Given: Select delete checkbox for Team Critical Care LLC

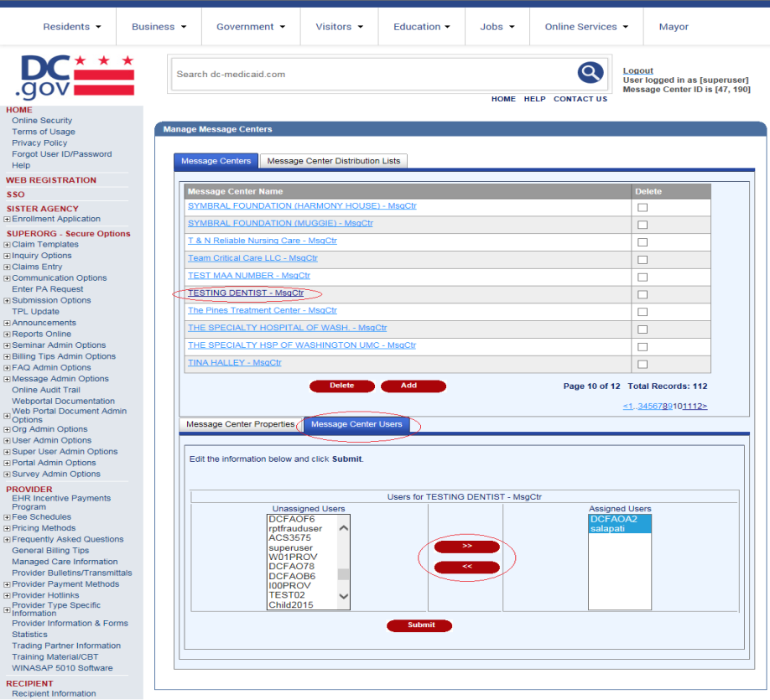Looking at the screenshot, I should pyautogui.click(x=643, y=259).
